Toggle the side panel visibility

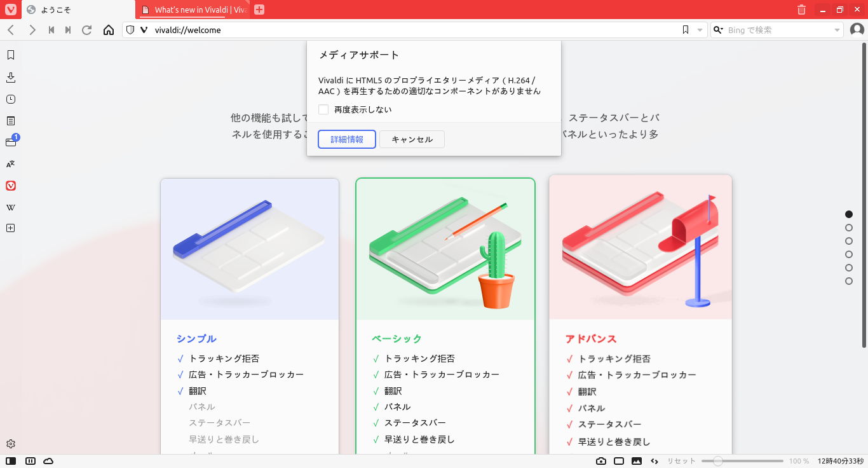11,461
